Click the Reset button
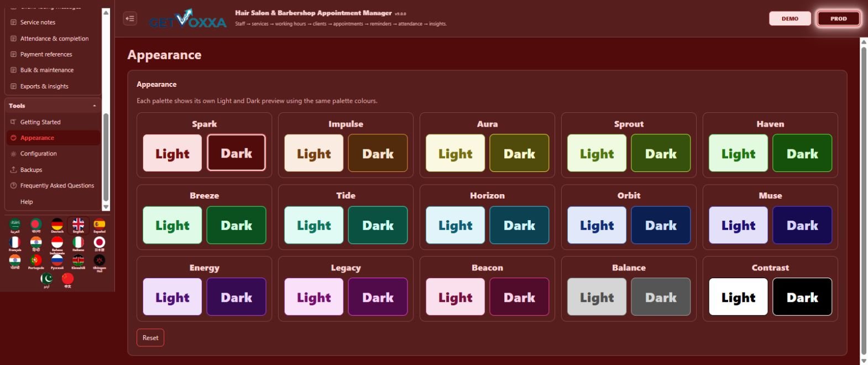Screen dimensions: 868x365 click(x=150, y=338)
